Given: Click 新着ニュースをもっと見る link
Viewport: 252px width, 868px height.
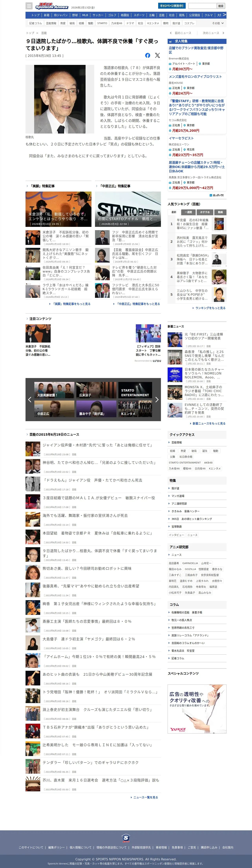Looking at the screenshot, I should [207, 424].
